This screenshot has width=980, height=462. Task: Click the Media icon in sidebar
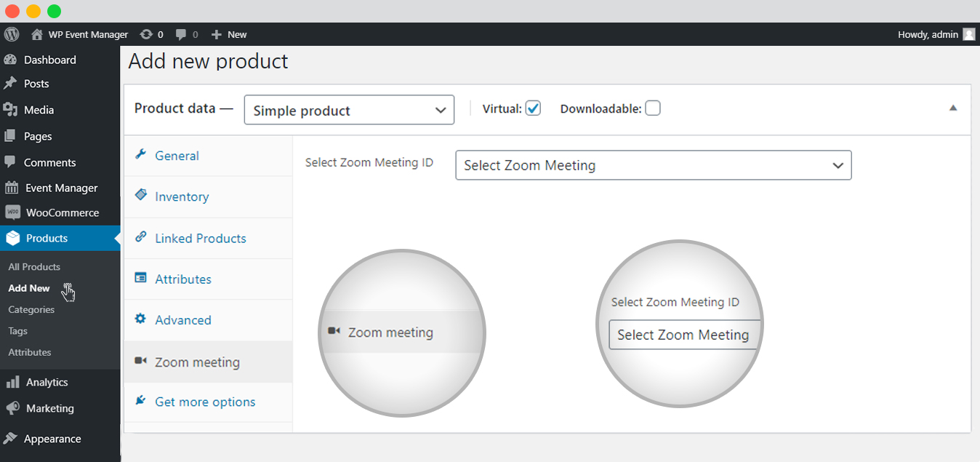(x=10, y=109)
